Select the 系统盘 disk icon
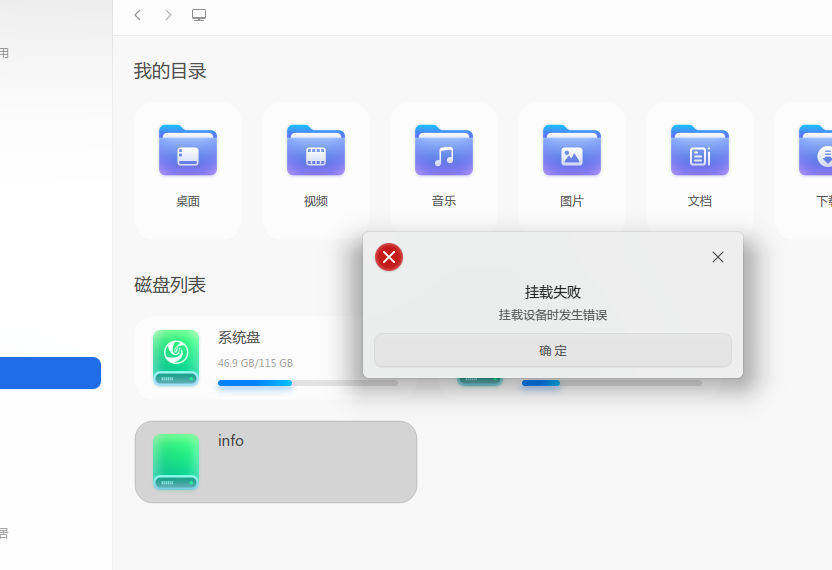Viewport: 832px width, 570px height. coord(176,357)
